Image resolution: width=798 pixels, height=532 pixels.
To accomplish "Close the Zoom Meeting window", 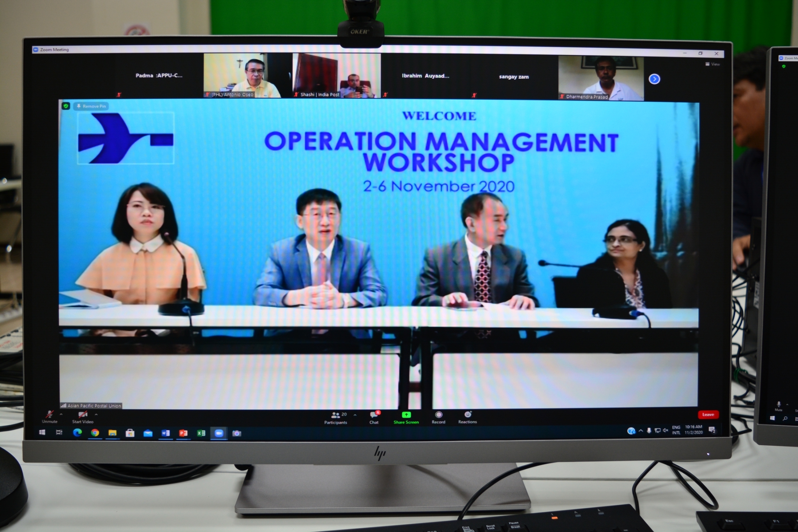I will pyautogui.click(x=716, y=53).
